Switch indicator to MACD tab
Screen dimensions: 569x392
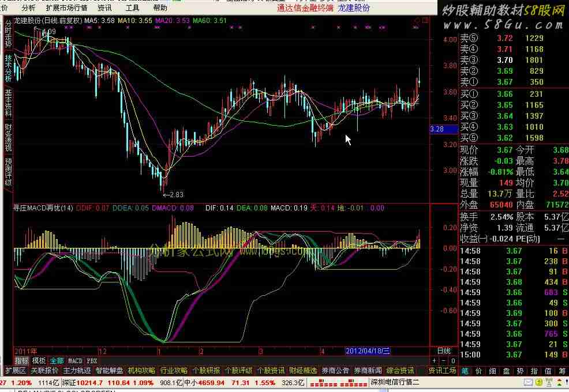coord(75,361)
